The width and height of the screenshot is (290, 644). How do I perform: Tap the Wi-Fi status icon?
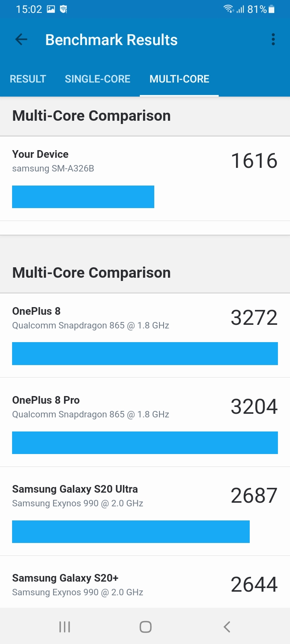(x=228, y=9)
